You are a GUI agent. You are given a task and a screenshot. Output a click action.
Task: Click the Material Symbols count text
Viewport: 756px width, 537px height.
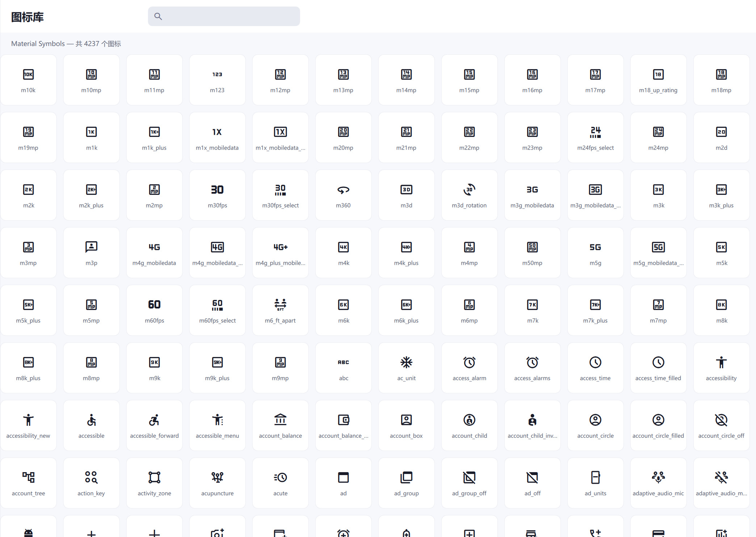[66, 44]
